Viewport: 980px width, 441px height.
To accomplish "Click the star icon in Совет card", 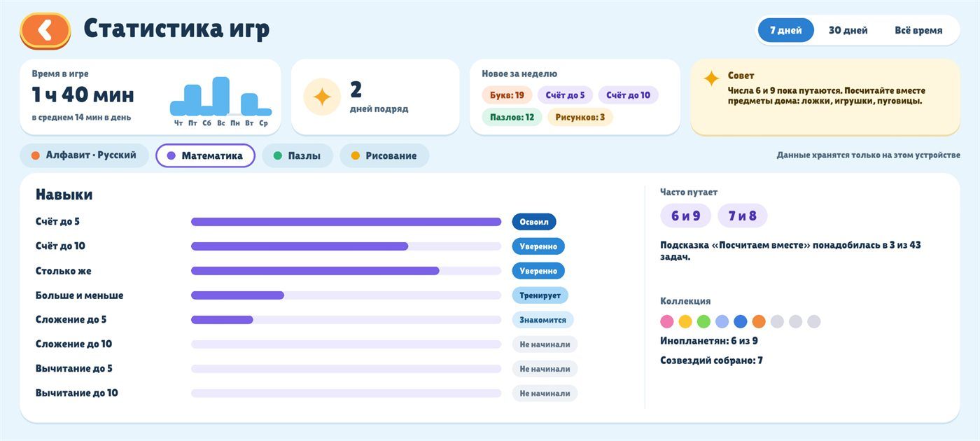I will click(711, 78).
